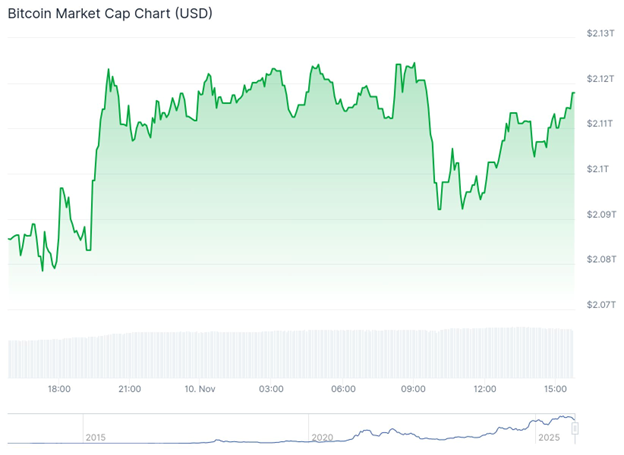Click the $2.07T y-axis label
The image size is (624, 455).
[602, 304]
